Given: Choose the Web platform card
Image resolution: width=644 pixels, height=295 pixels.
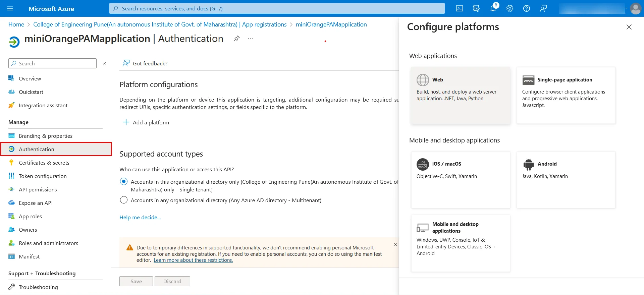Looking at the screenshot, I should point(461,96).
